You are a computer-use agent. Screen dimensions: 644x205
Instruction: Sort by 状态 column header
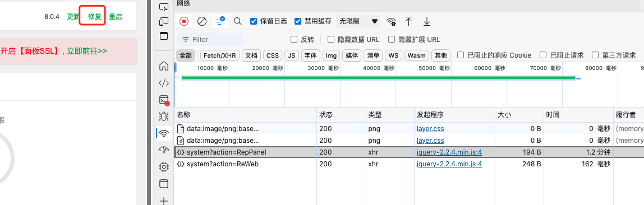(x=341, y=115)
